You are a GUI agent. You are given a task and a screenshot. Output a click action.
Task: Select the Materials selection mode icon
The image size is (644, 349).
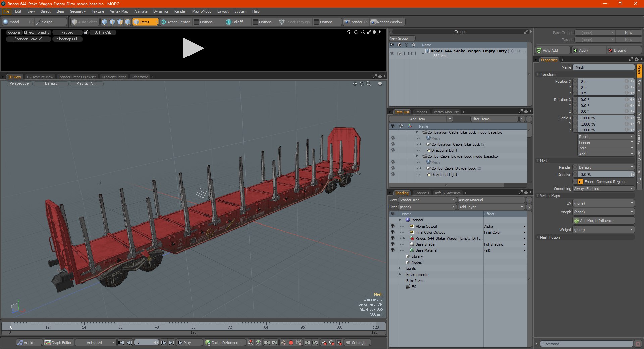(x=128, y=22)
